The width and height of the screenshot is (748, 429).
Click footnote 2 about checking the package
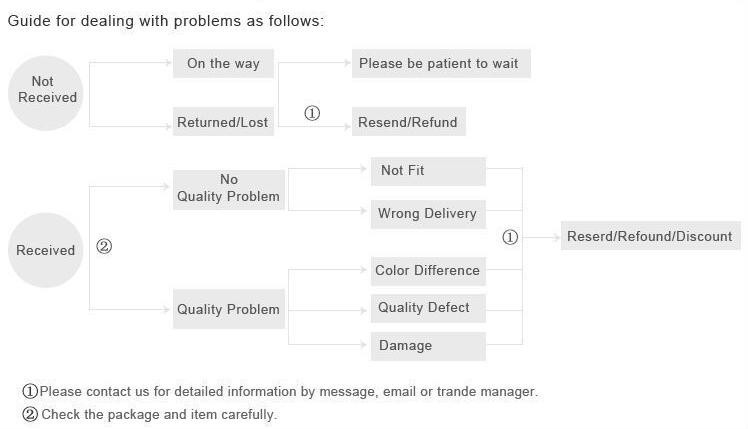click(150, 414)
